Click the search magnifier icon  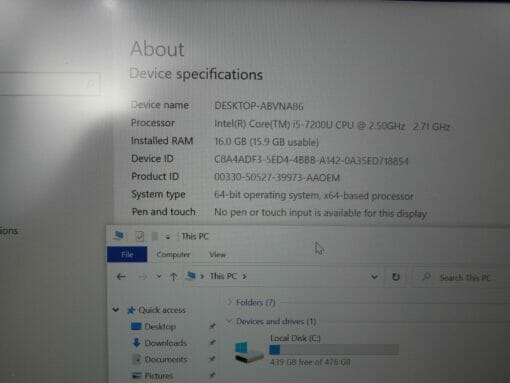(x=426, y=277)
